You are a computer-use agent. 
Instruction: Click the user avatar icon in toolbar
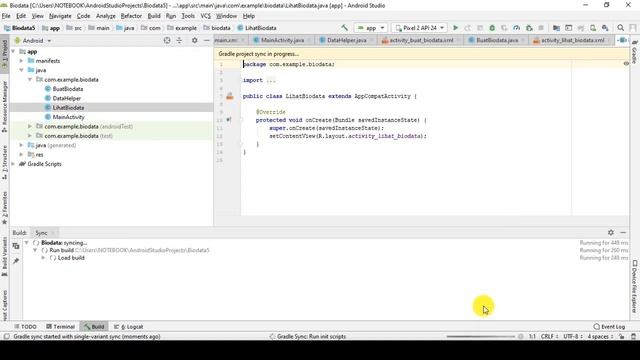point(633,28)
